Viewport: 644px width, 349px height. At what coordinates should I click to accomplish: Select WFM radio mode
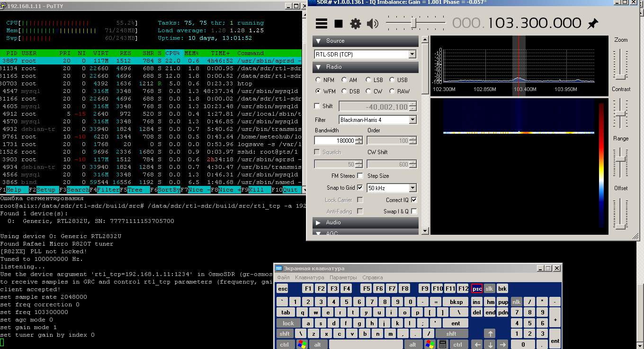coord(325,91)
